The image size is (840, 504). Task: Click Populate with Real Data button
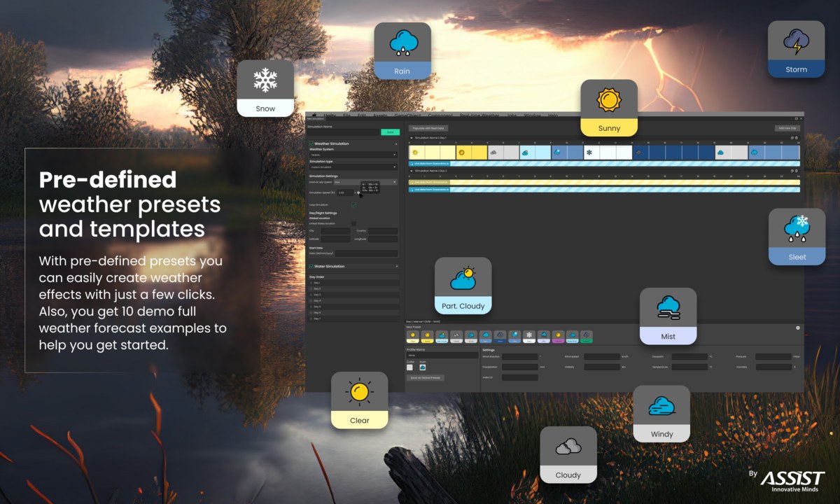[428, 128]
